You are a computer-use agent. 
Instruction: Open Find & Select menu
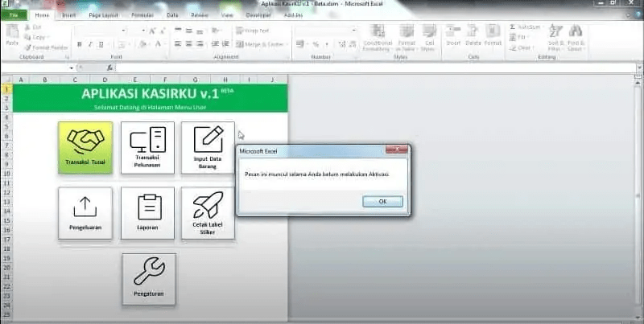tap(576, 37)
